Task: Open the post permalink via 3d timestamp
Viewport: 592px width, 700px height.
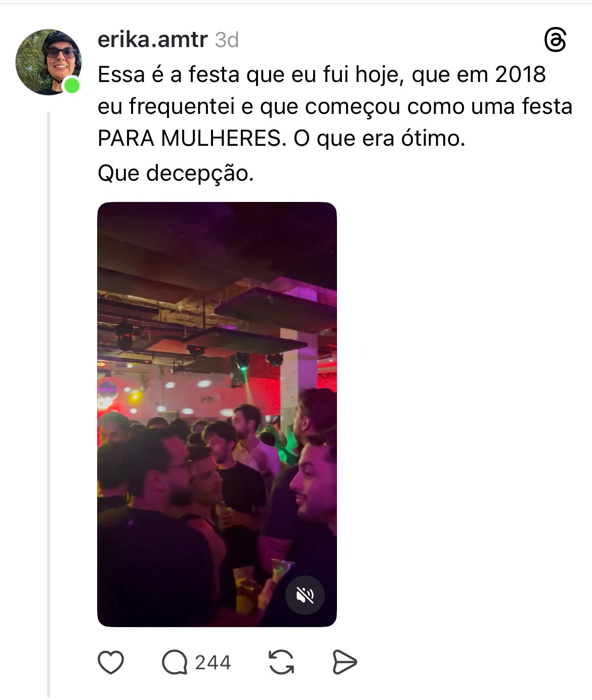Action: 227,40
